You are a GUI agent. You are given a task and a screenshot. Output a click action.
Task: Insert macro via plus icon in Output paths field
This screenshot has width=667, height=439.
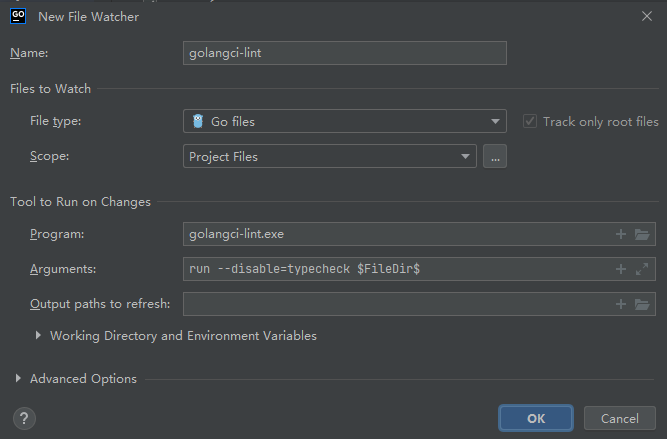pyautogui.click(x=621, y=304)
